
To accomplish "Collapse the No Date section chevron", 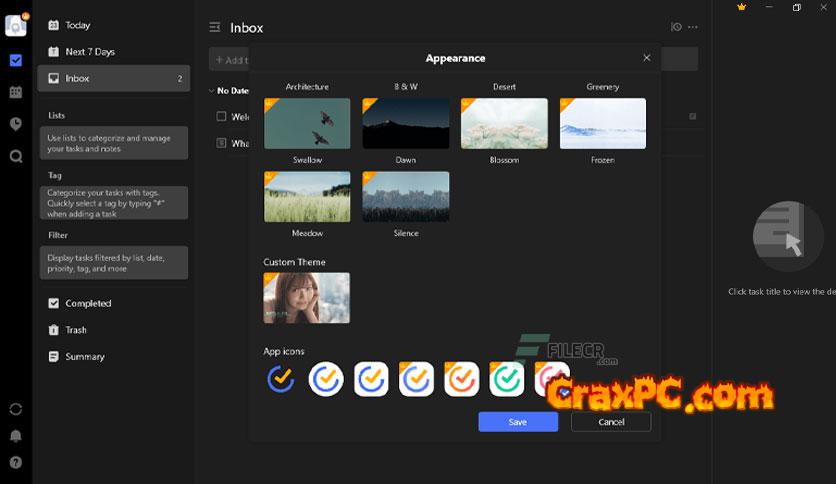I will coord(211,91).
